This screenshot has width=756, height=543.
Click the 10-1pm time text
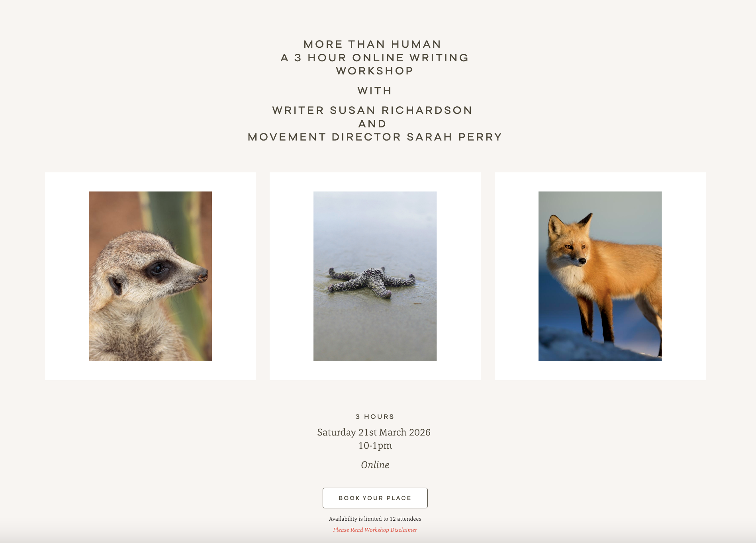tap(375, 445)
